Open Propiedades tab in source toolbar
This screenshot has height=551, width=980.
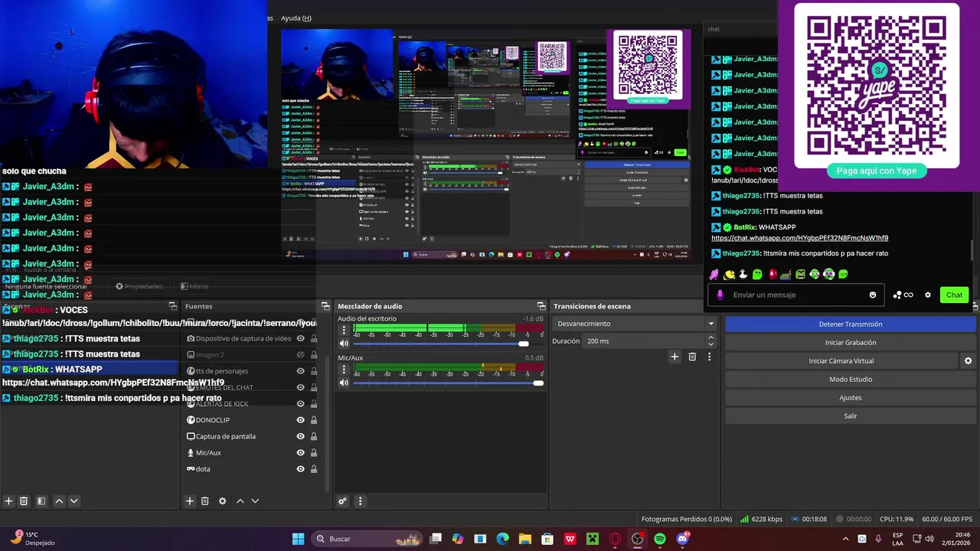(x=139, y=286)
